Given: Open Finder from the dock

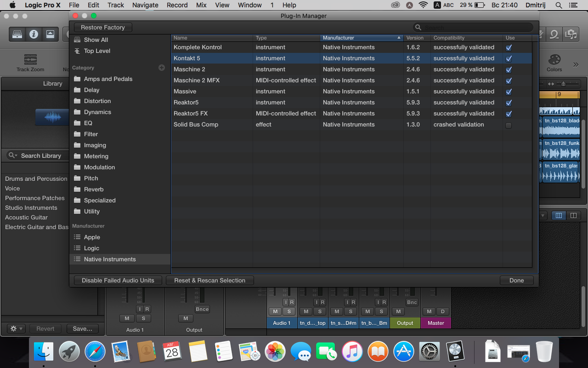Looking at the screenshot, I should 44,352.
